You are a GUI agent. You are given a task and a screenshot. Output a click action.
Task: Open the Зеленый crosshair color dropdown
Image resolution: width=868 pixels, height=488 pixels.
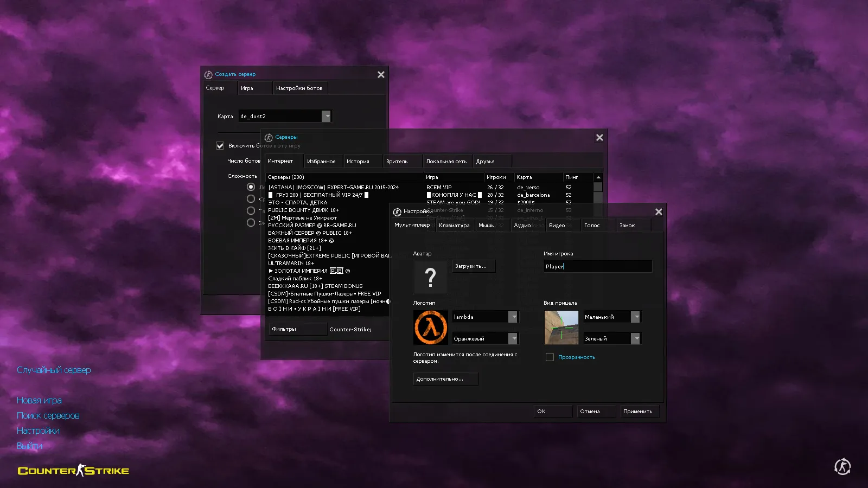pos(636,339)
